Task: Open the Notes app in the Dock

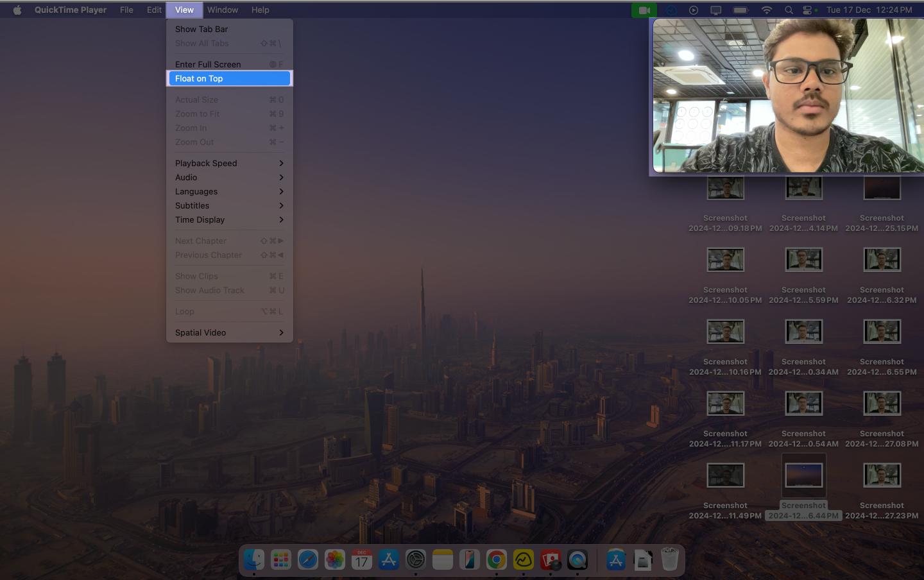Action: [443, 560]
